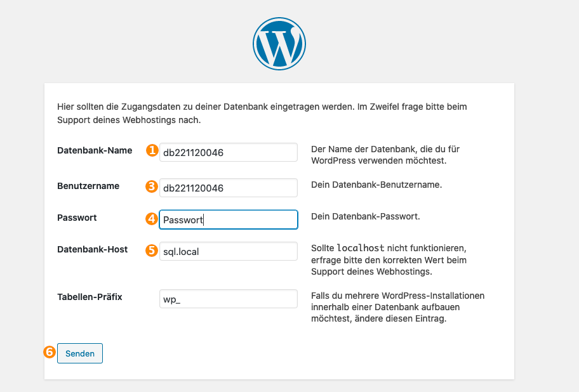The width and height of the screenshot is (579, 392).
Task: Click the description 'Dein Datenbank-Passwort.'
Action: click(x=366, y=216)
